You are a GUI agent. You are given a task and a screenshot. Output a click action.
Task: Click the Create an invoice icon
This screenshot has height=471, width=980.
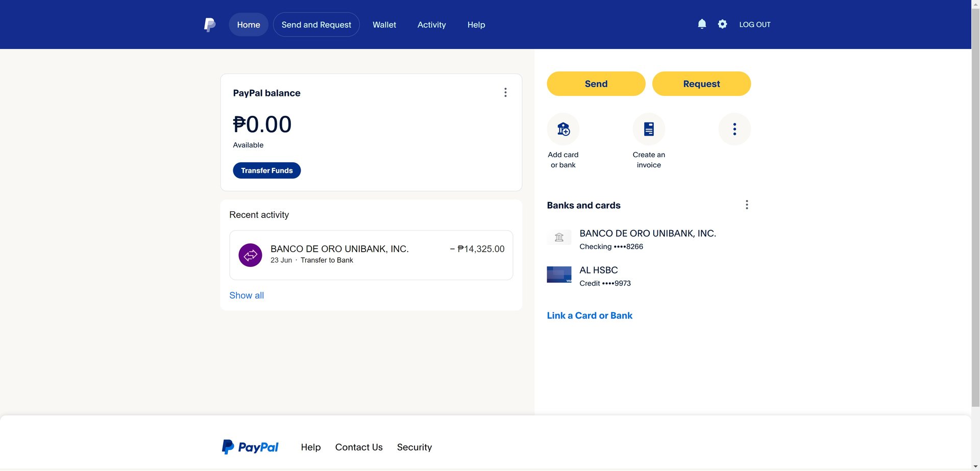click(x=649, y=129)
